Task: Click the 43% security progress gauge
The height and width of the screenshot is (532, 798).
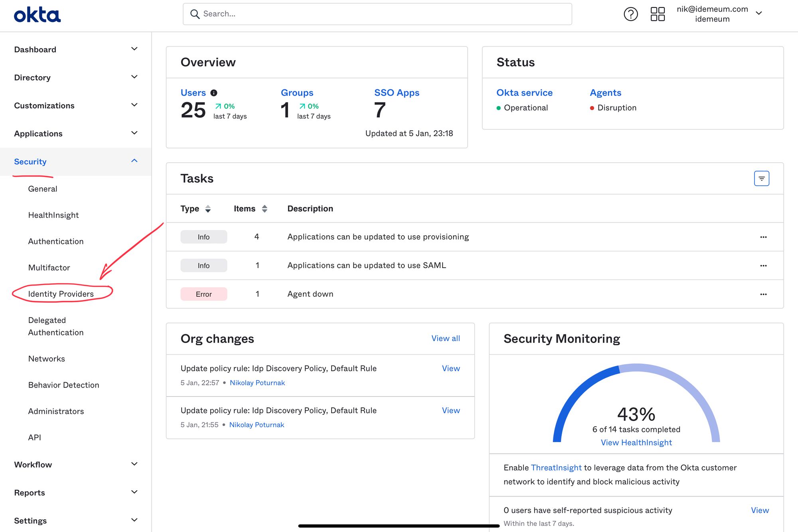Action: (636, 403)
